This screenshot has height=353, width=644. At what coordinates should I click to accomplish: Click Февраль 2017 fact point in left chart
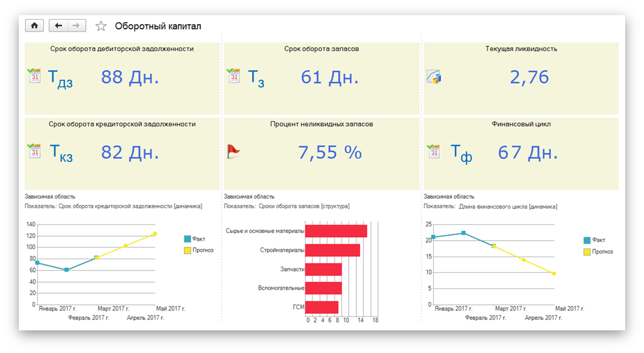point(67,270)
